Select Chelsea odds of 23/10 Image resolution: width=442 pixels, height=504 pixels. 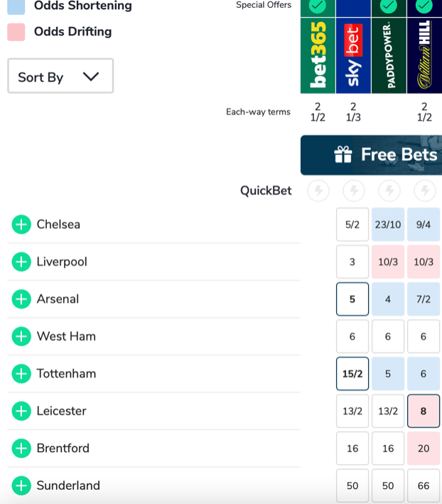pyautogui.click(x=388, y=225)
